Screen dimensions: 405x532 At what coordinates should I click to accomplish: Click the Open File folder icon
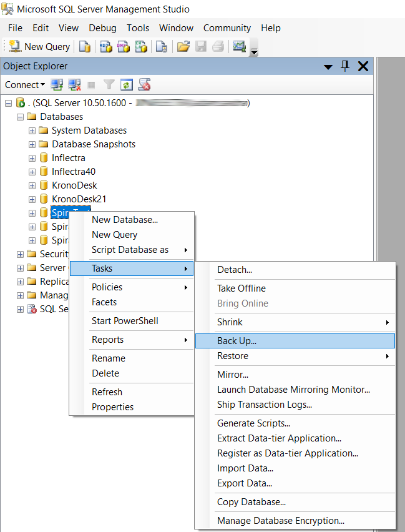tap(183, 47)
